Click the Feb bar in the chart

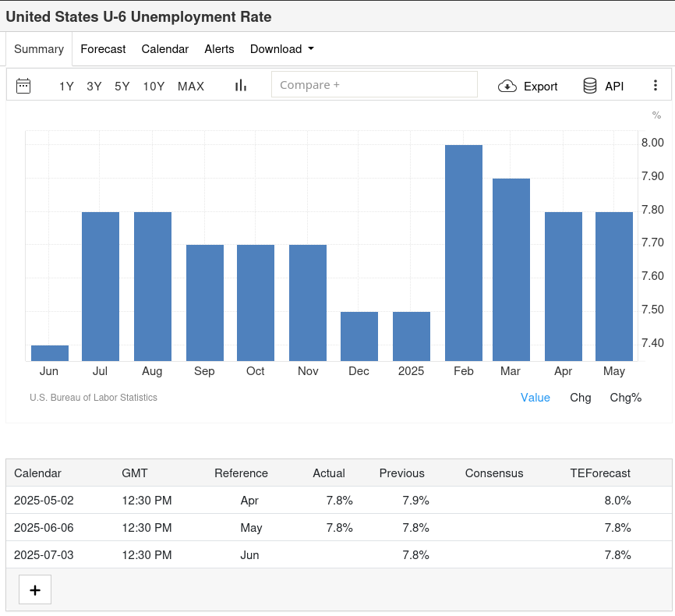tap(463, 253)
